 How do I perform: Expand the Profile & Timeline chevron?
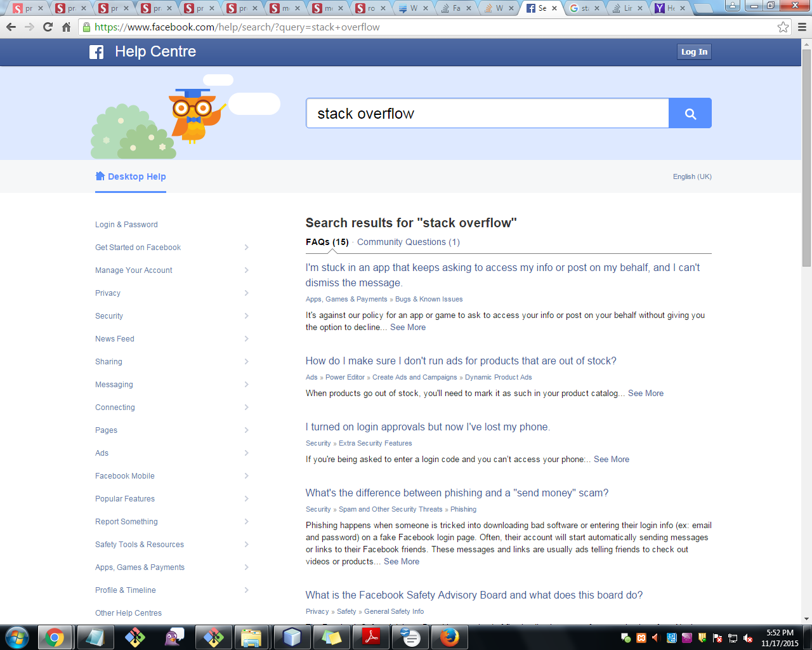247,590
